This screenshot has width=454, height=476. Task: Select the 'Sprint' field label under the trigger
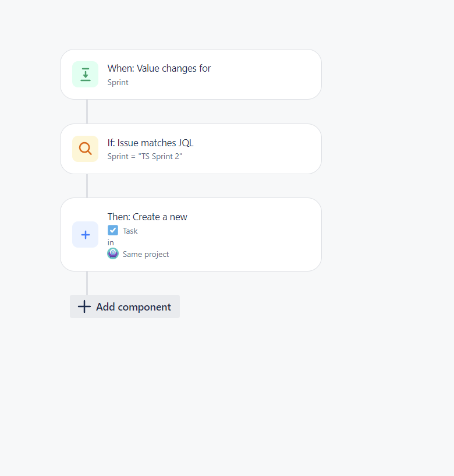click(x=118, y=83)
